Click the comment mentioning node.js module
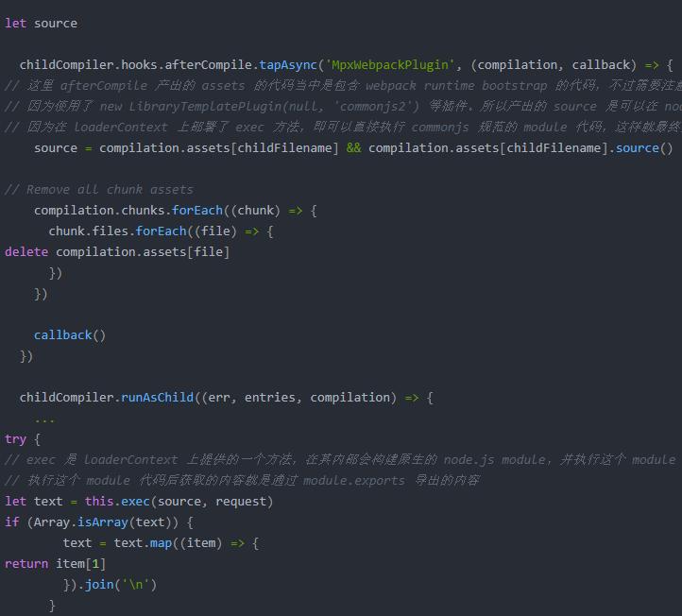Viewport: 682px width, 616px height. 340,460
